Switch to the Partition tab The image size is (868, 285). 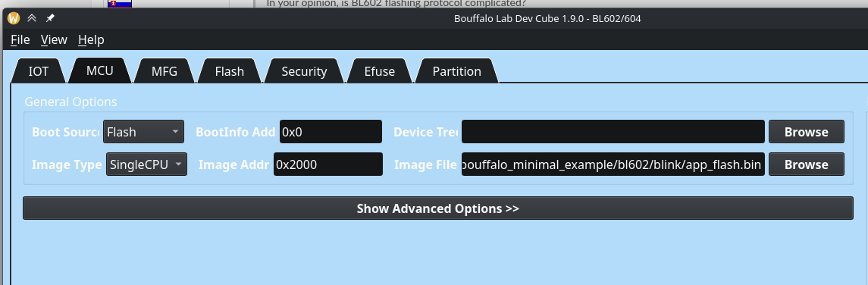pyautogui.click(x=456, y=71)
